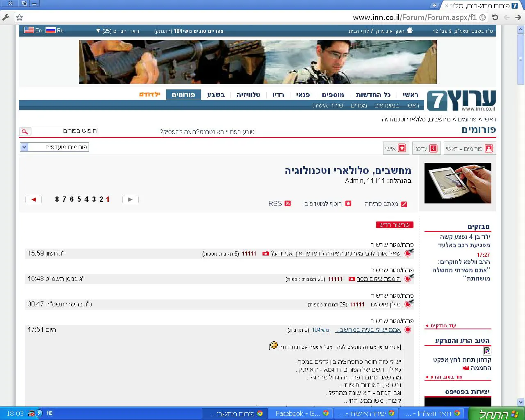
Task: Click the forum search input field
Action: (x=66, y=131)
